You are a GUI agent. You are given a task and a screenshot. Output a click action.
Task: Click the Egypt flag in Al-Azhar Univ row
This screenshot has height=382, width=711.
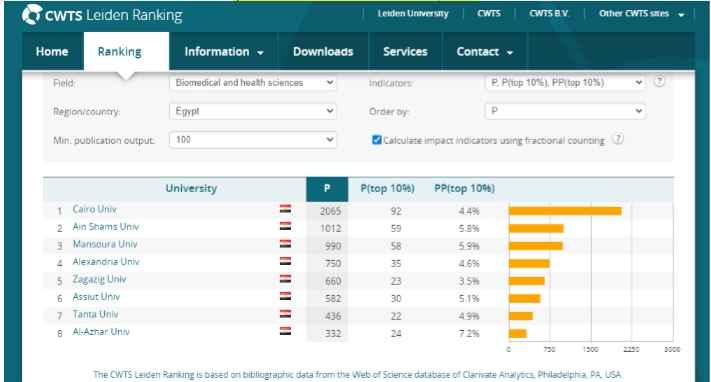285,331
